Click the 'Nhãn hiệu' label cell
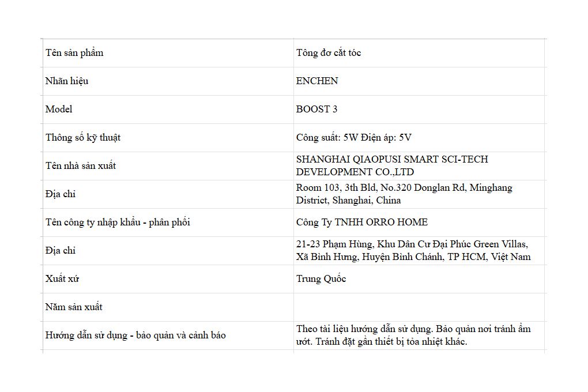Image resolution: width=588 pixels, height=392 pixels. click(x=168, y=81)
